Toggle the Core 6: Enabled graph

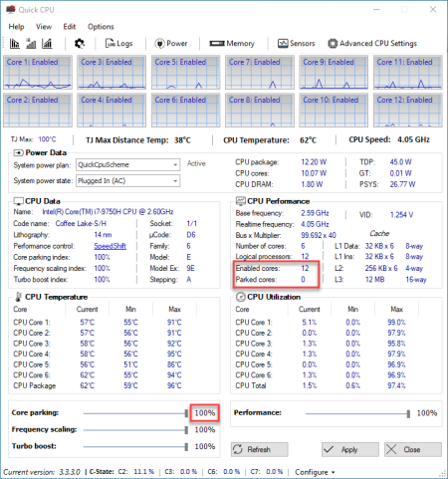click(185, 111)
